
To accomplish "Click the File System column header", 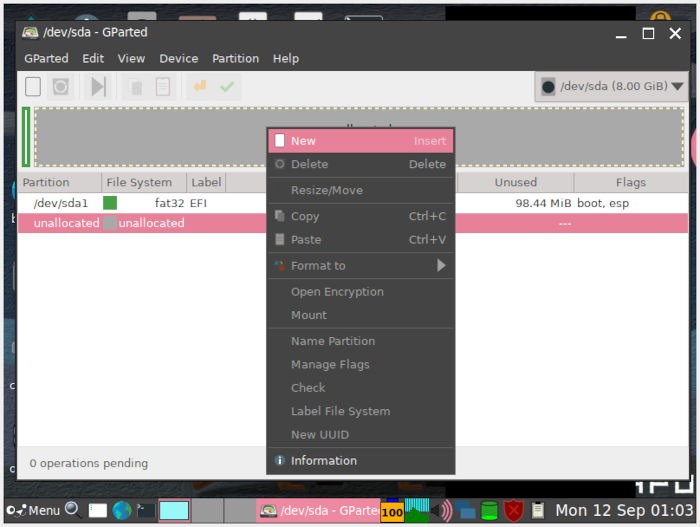I will [144, 182].
